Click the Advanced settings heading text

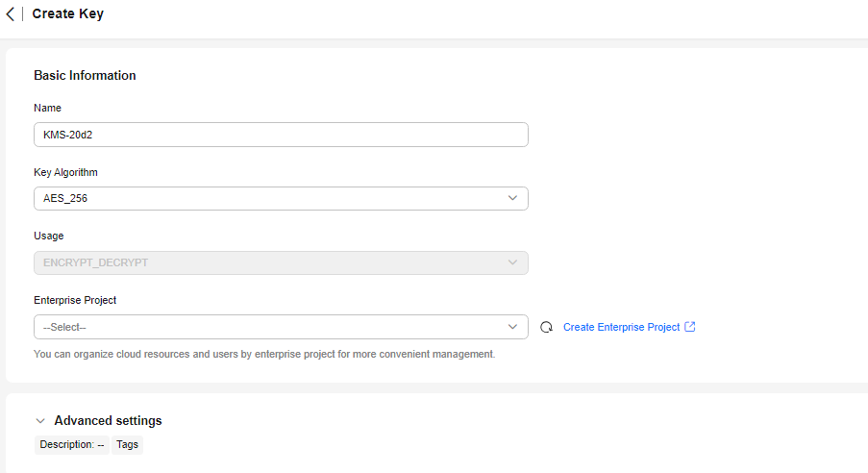[x=108, y=421]
